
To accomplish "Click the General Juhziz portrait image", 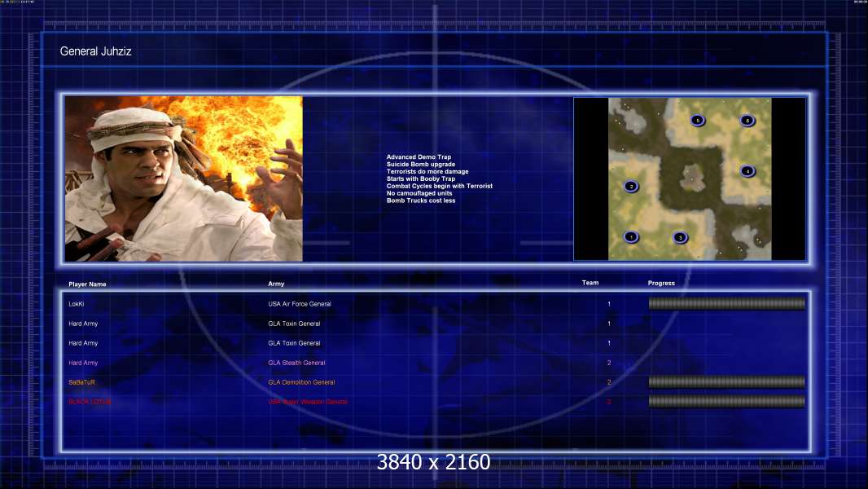I will tap(184, 178).
